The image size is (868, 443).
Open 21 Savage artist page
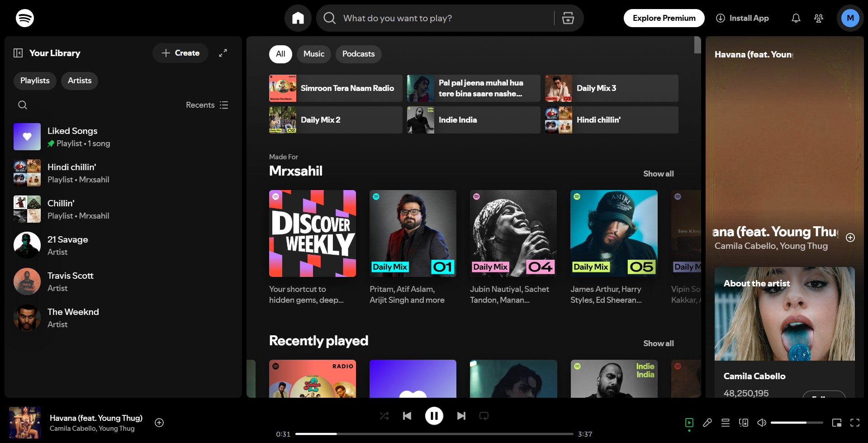pyautogui.click(x=122, y=245)
